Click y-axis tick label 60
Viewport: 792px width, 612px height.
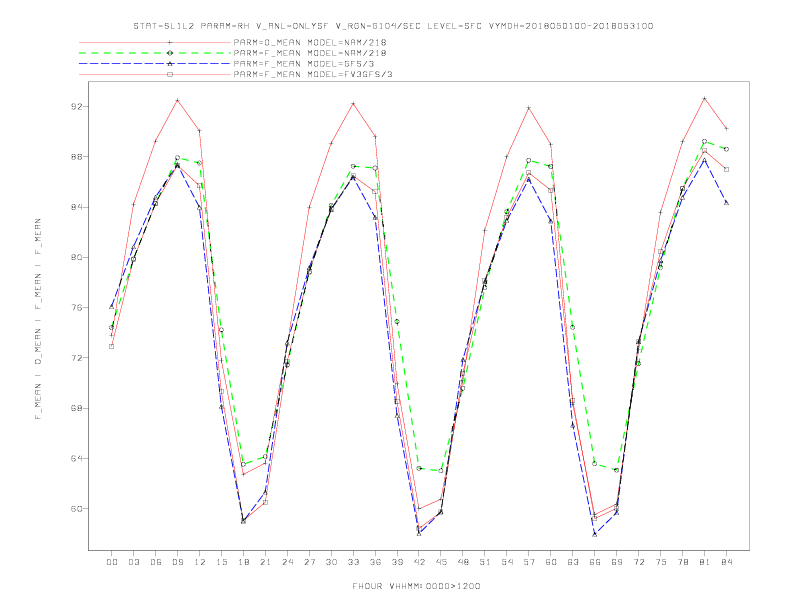(75, 508)
